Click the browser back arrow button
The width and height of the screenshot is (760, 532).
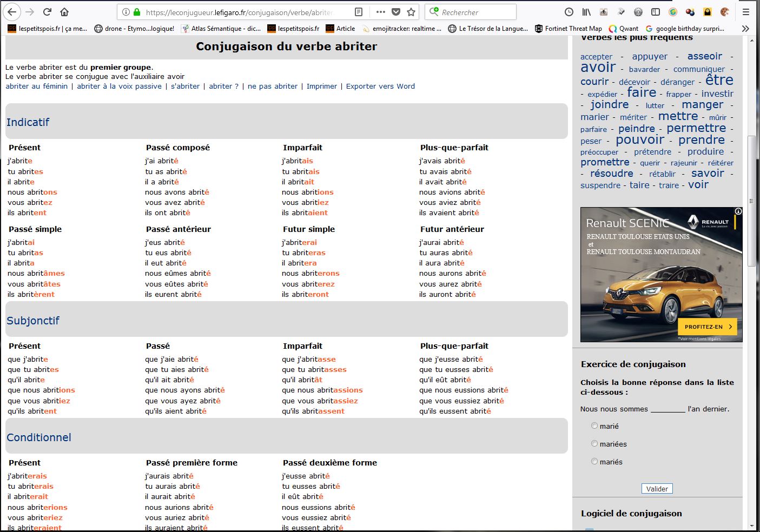point(12,12)
